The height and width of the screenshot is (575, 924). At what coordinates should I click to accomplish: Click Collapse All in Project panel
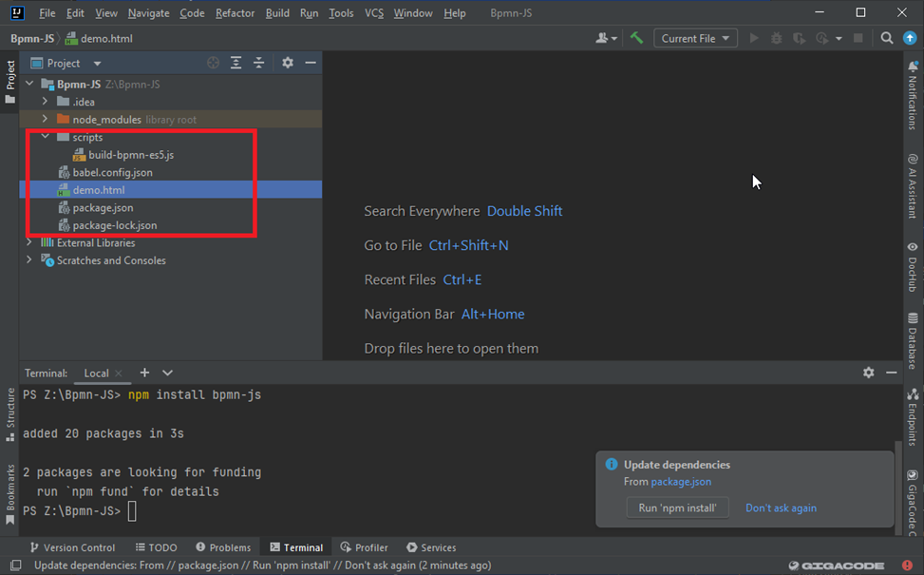(258, 63)
